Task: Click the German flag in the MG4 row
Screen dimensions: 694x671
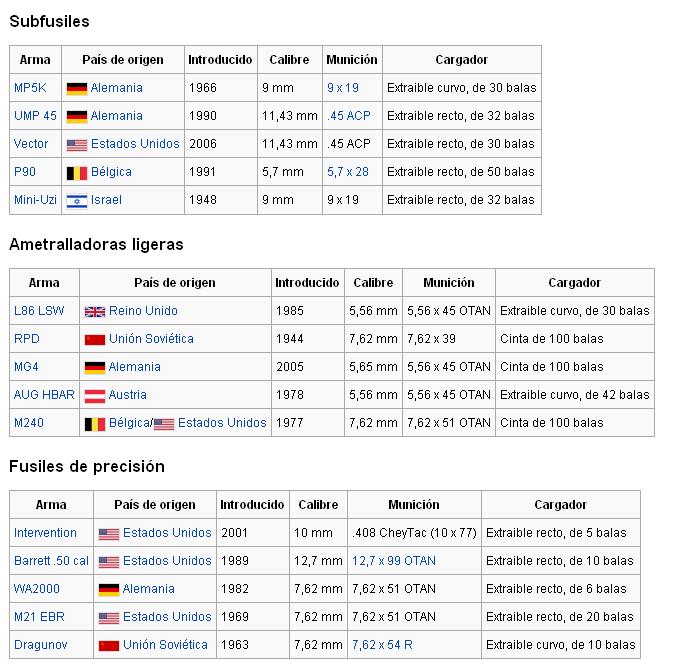Action: click(x=95, y=367)
